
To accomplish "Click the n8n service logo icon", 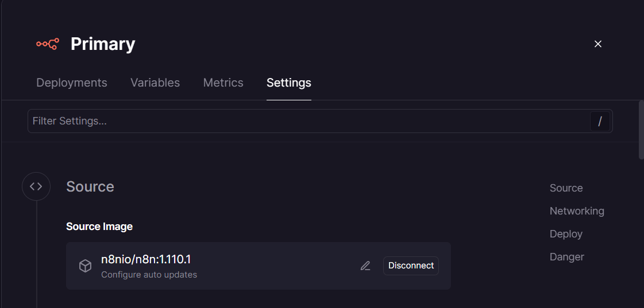I will 47,44.
